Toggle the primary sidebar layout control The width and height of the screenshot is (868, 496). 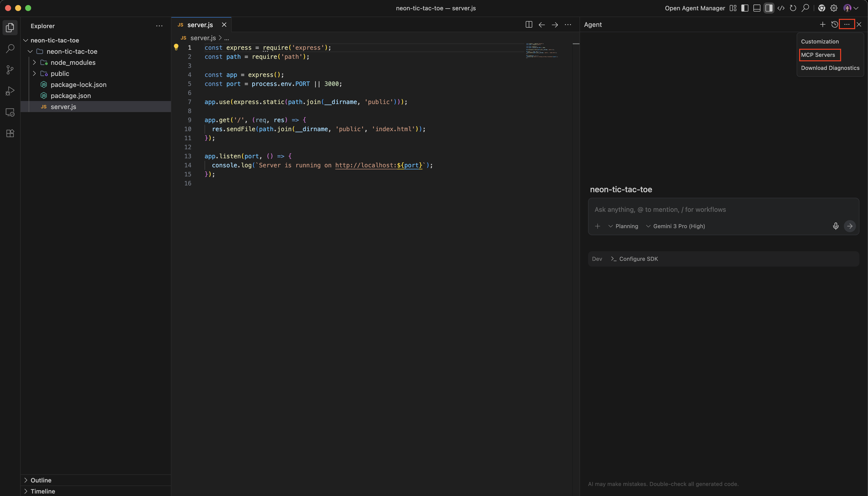tap(745, 8)
